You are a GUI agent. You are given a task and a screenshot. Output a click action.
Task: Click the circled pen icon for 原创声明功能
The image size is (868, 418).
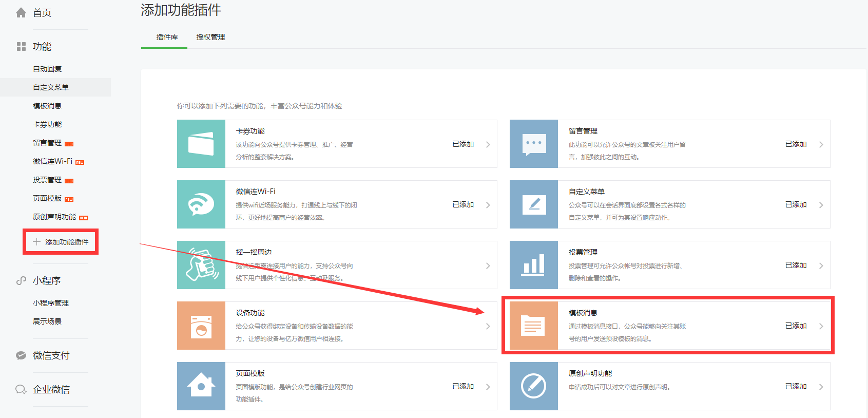533,386
